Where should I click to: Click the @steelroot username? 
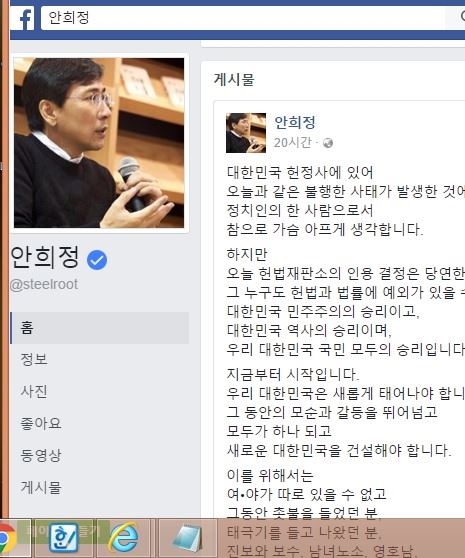(x=44, y=285)
